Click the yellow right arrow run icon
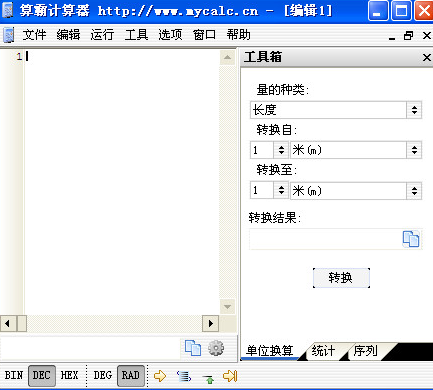The width and height of the screenshot is (433, 390). coord(160,376)
